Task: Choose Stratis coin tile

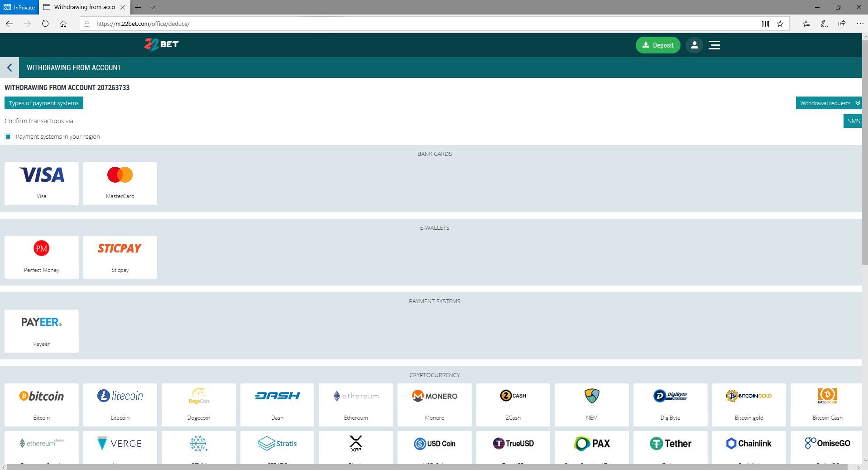Action: (277, 447)
